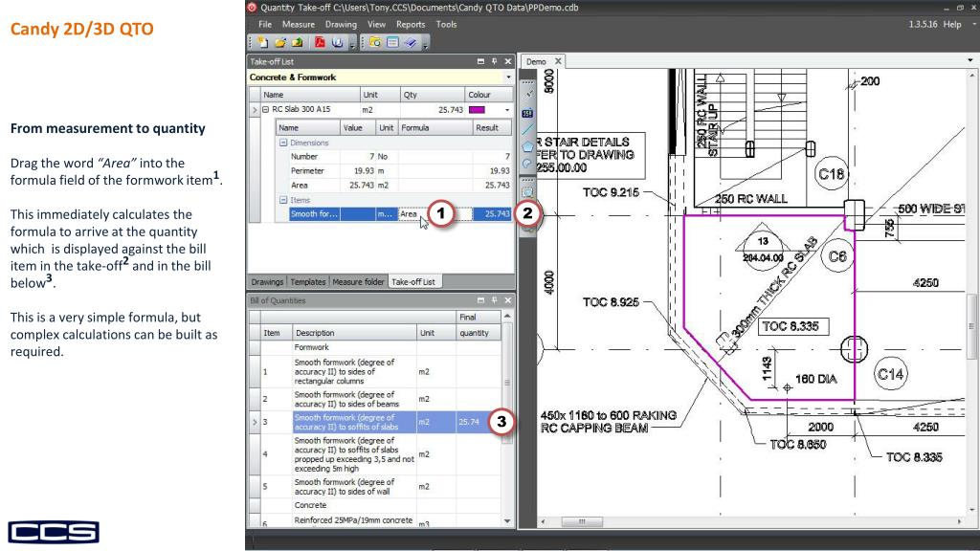Collapse the RC Slab 300 A15 row
980x551 pixels.
pos(266,109)
